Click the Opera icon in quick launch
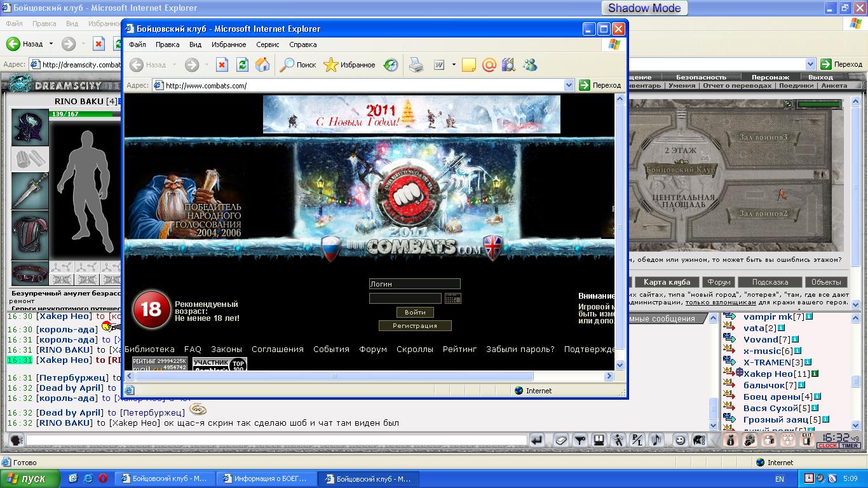The width and height of the screenshot is (868, 488). 102,478
